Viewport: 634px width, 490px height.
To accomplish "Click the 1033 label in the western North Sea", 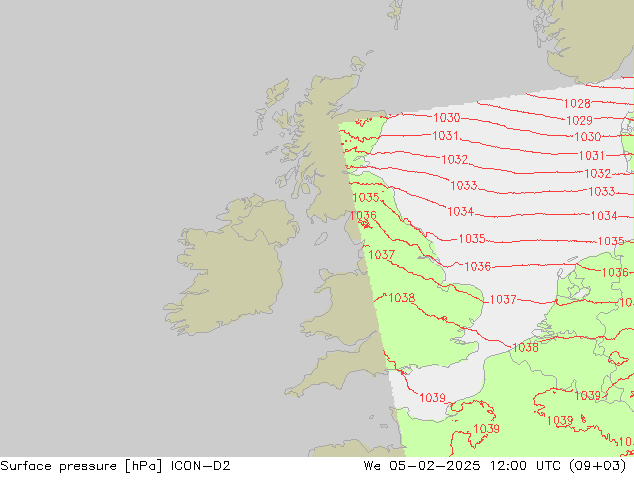I will [x=464, y=186].
